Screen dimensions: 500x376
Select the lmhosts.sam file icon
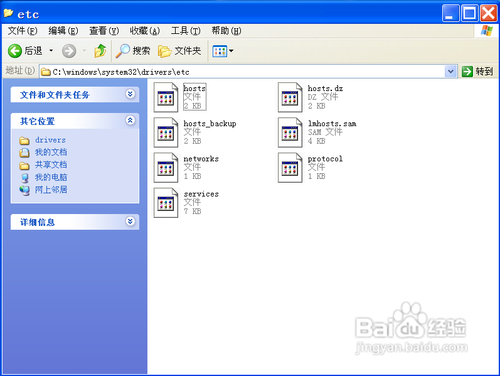(290, 132)
